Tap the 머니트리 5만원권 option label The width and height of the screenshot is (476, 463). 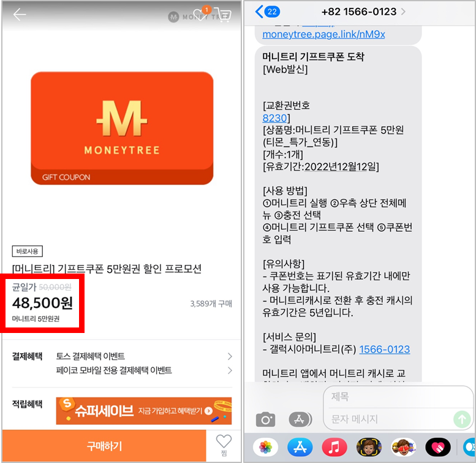(x=36, y=319)
